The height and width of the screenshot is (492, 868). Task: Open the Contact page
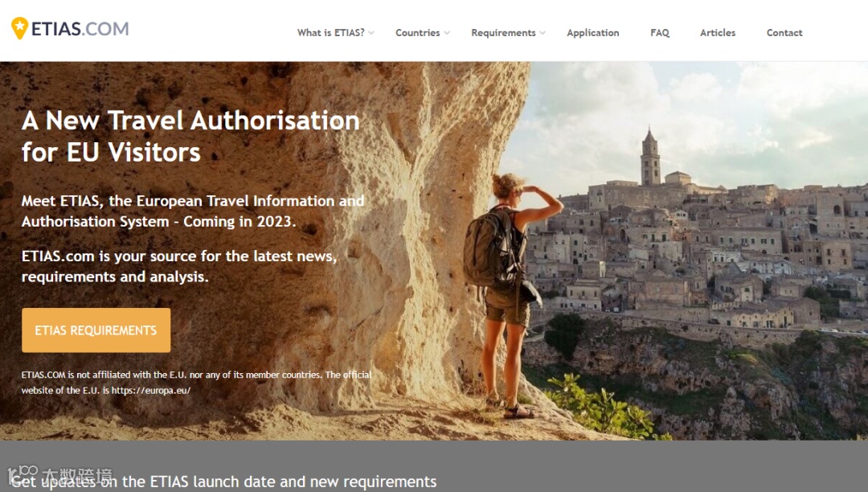point(784,33)
